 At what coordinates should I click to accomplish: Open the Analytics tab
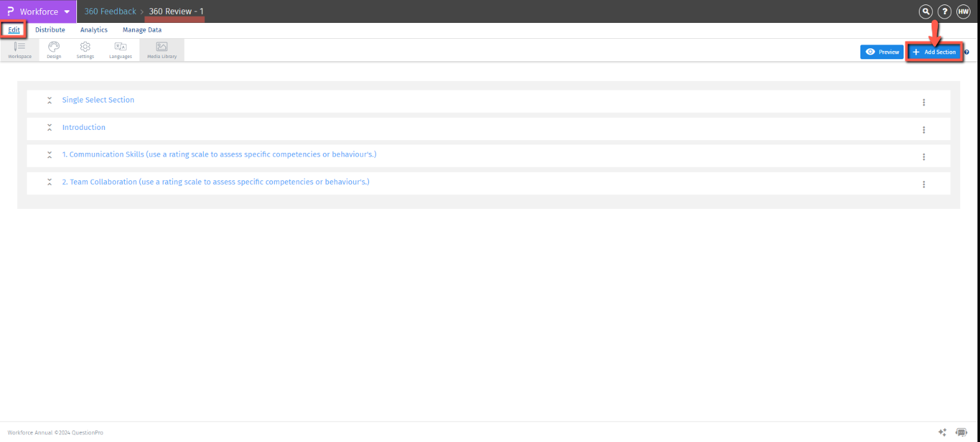click(94, 29)
